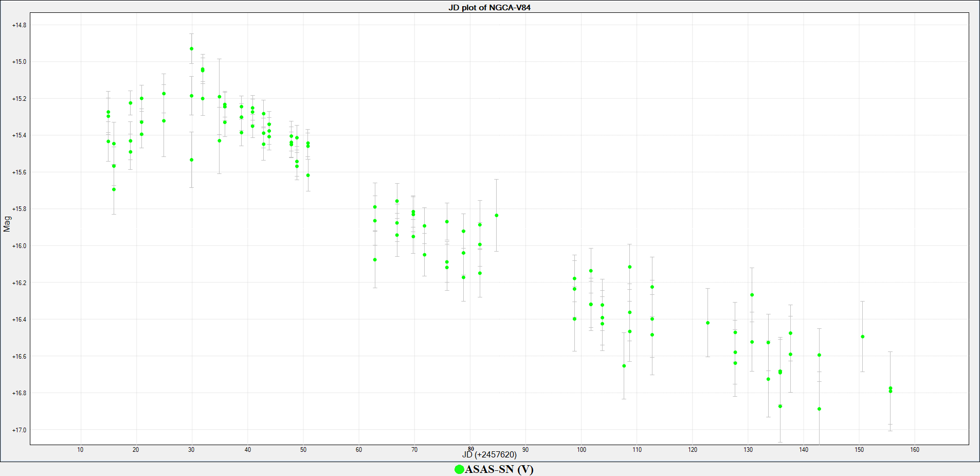
Task: Click the y-axis tick label "+17.0"
Action: pyautogui.click(x=19, y=430)
